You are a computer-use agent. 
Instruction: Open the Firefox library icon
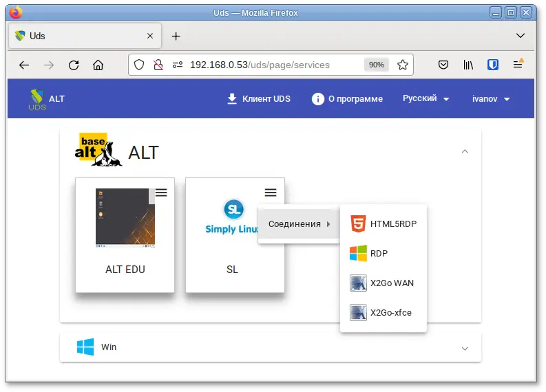[468, 65]
